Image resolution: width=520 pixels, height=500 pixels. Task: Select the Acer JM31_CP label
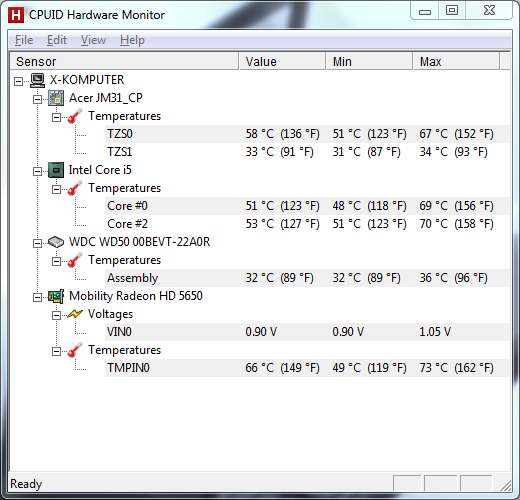click(106, 98)
